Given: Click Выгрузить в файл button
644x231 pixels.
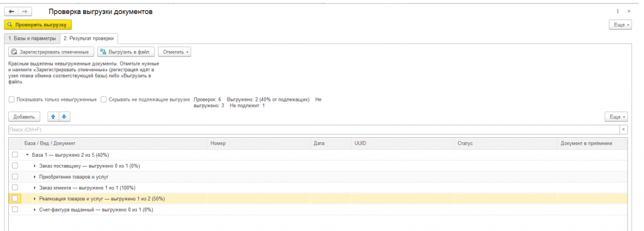Looking at the screenshot, I should (x=126, y=52).
